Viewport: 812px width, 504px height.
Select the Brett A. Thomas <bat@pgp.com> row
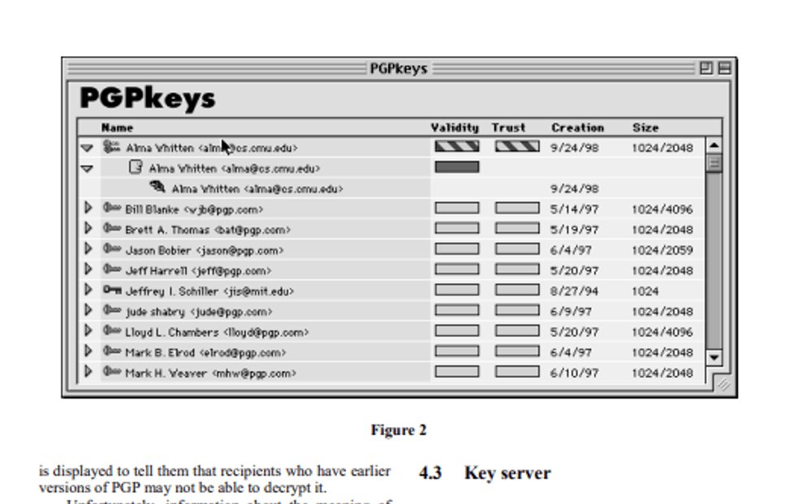(392, 229)
